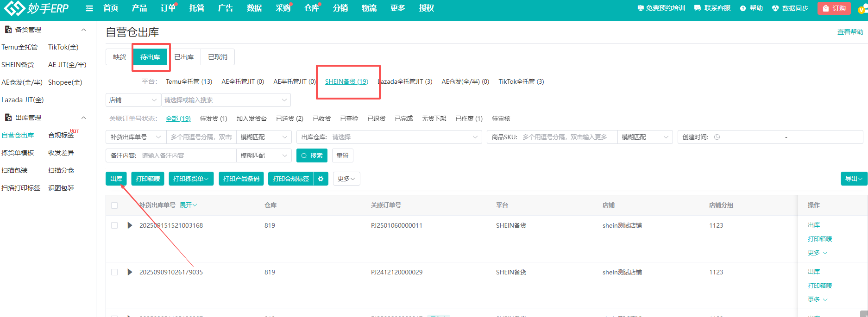Image resolution: width=868 pixels, height=317 pixels.
Task: Open 自营仓出库 in the sidebar
Action: tap(18, 135)
